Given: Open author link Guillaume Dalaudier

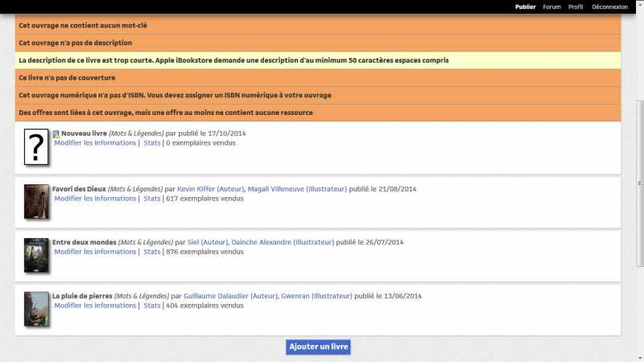Looking at the screenshot, I should click(x=229, y=296).
